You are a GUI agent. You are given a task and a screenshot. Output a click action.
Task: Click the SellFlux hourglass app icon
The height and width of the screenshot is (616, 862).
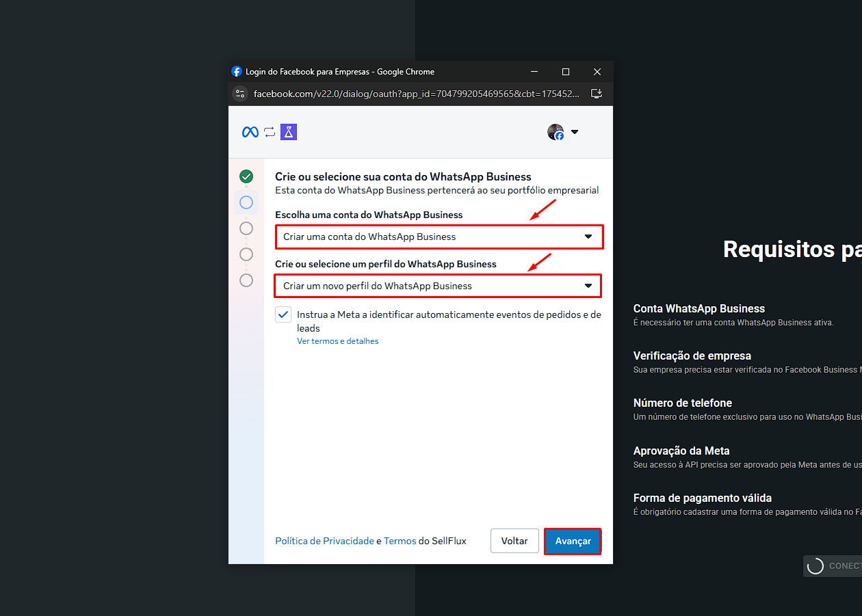[289, 132]
